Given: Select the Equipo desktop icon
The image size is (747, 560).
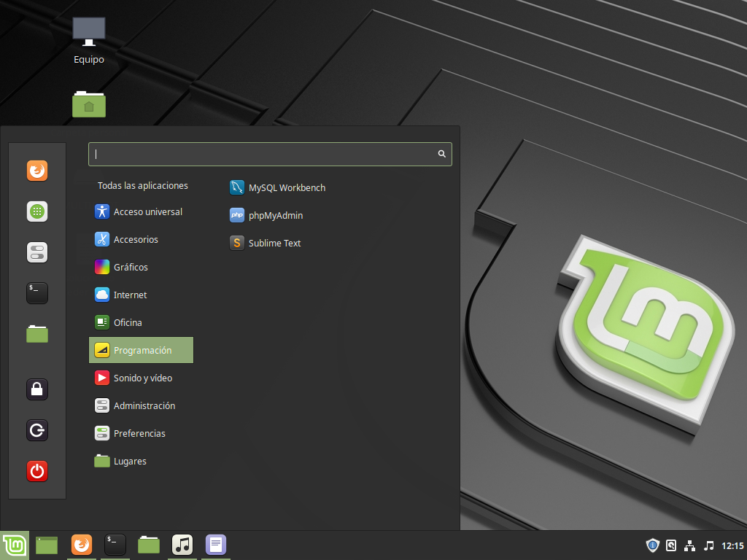Looking at the screenshot, I should click(88, 41).
